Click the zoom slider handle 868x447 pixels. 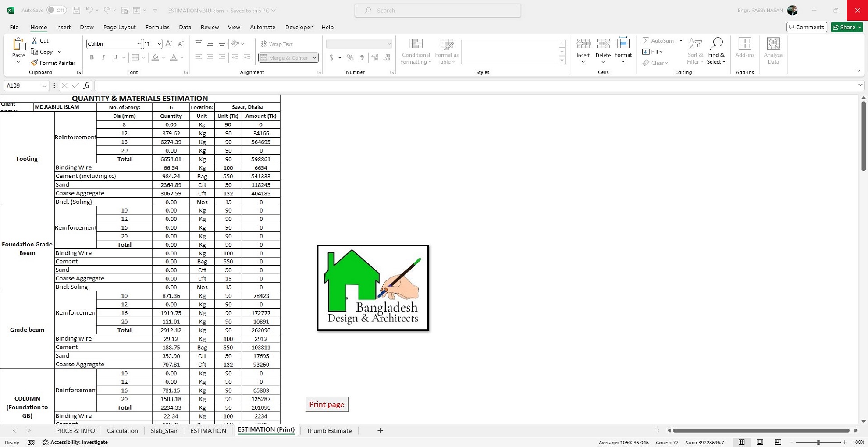[818, 442]
